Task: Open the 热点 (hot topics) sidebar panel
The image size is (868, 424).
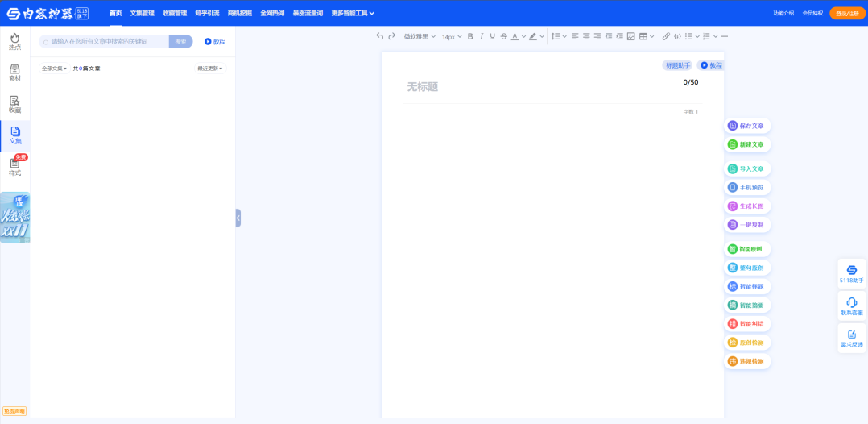Action: point(14,41)
